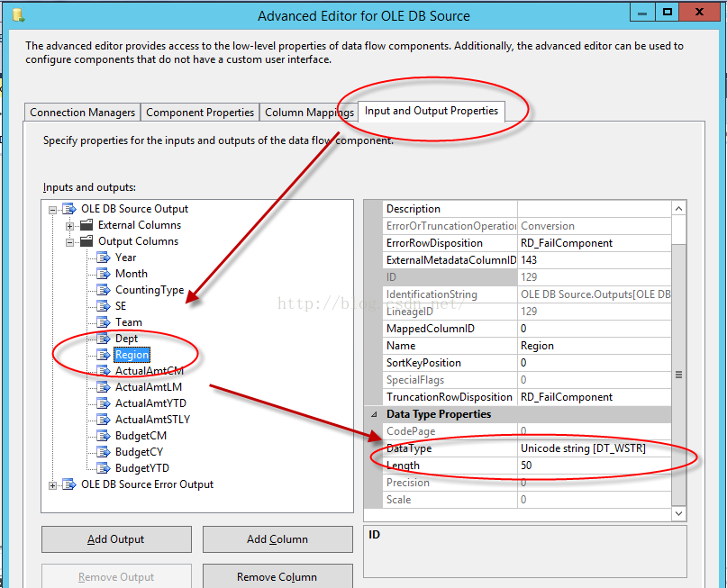727x588 pixels.
Task: Collapse the OLE DB Source Output node
Action: pyautogui.click(x=52, y=210)
